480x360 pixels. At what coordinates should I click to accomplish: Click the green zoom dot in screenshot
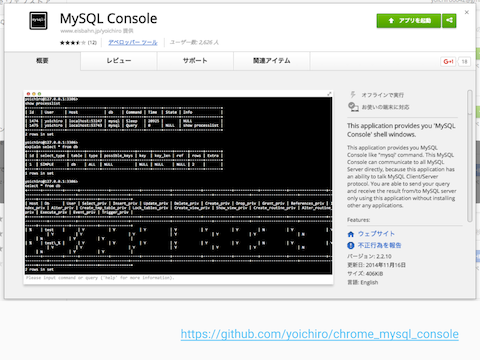click(39, 94)
